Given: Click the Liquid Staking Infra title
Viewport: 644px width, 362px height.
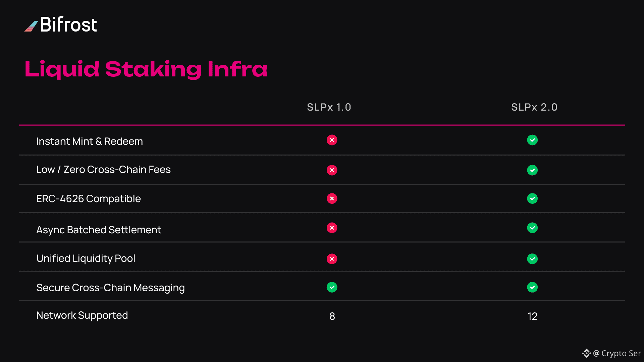Looking at the screenshot, I should 146,69.
